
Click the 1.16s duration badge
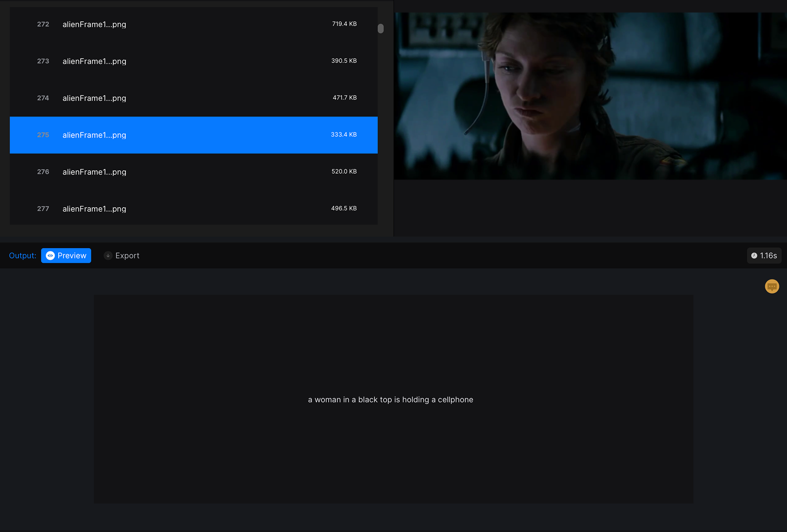764,256
